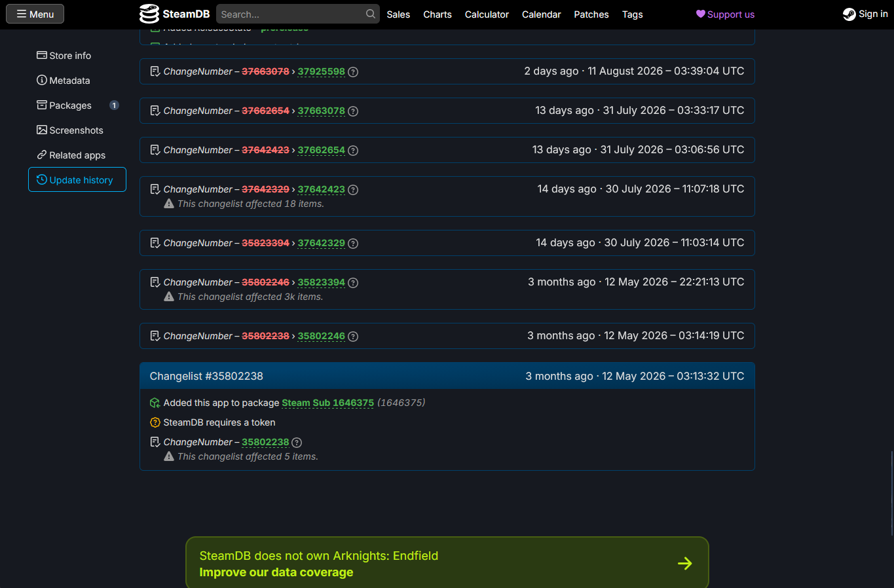
Task: Click old struck-through number 37663078
Action: [x=265, y=71]
